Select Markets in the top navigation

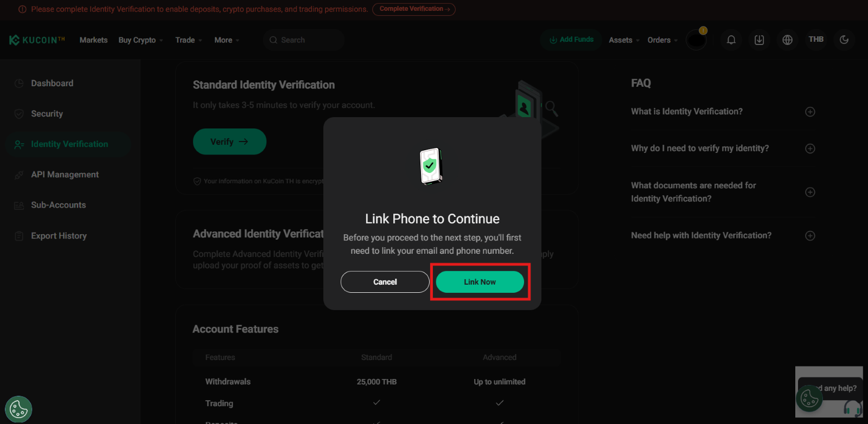point(93,40)
